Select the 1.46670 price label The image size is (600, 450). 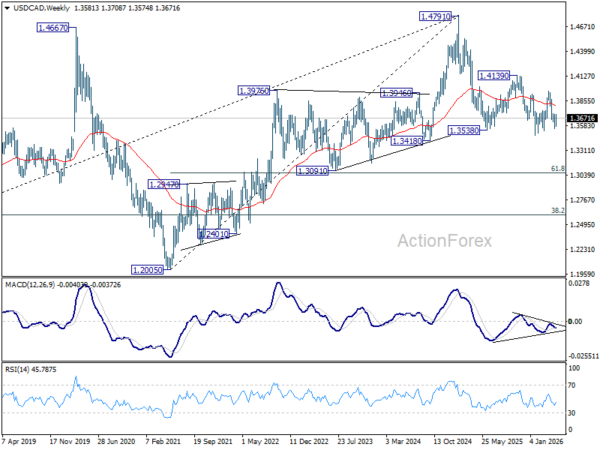[53, 28]
